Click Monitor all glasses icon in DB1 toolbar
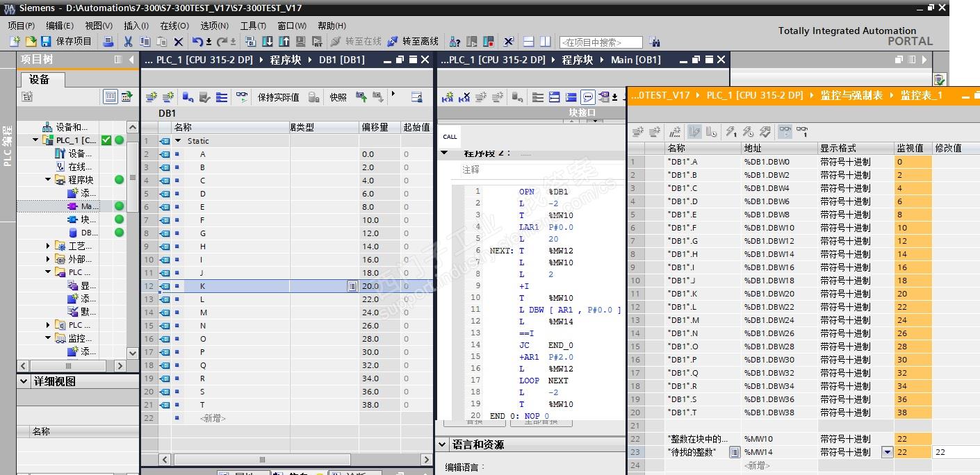 [x=241, y=97]
